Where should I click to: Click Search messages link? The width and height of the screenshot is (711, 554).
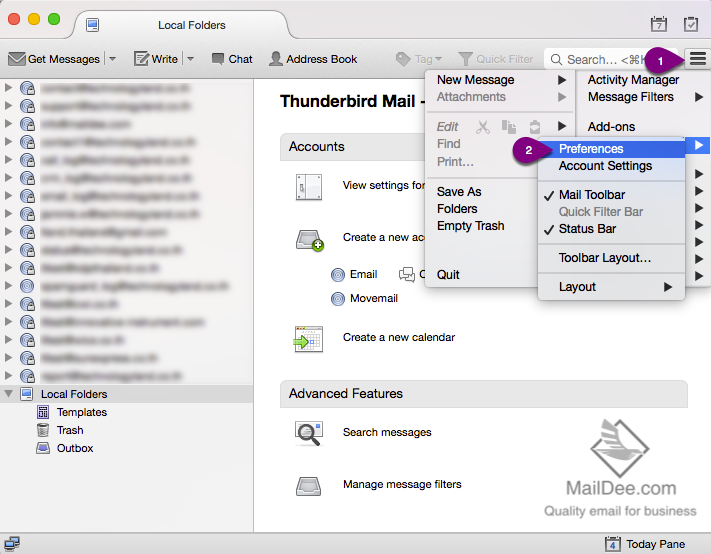pyautogui.click(x=387, y=433)
